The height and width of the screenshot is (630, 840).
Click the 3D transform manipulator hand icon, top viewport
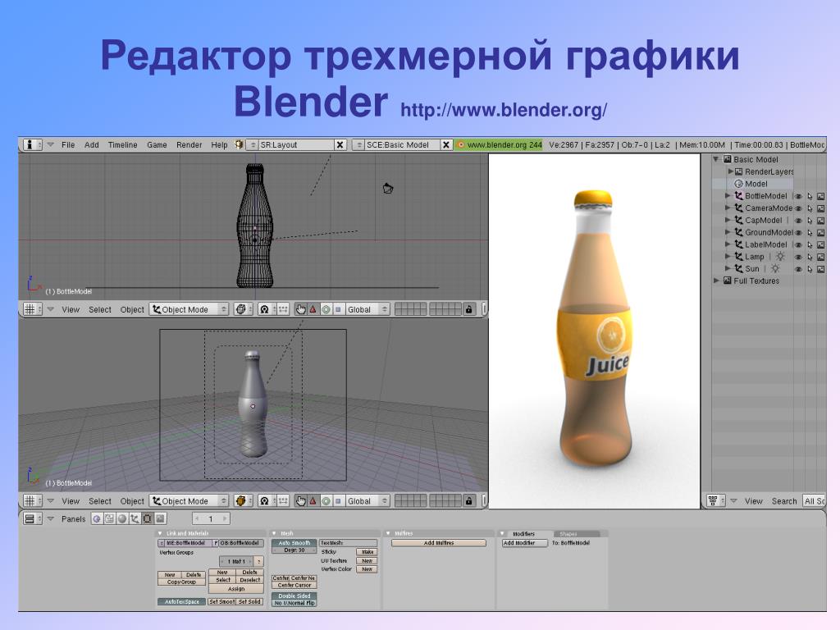pyautogui.click(x=300, y=309)
